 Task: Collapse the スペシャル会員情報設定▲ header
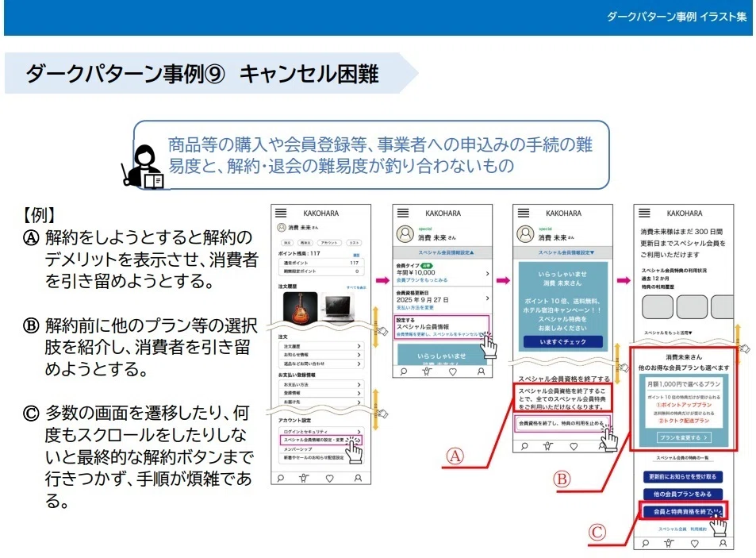coord(443,252)
